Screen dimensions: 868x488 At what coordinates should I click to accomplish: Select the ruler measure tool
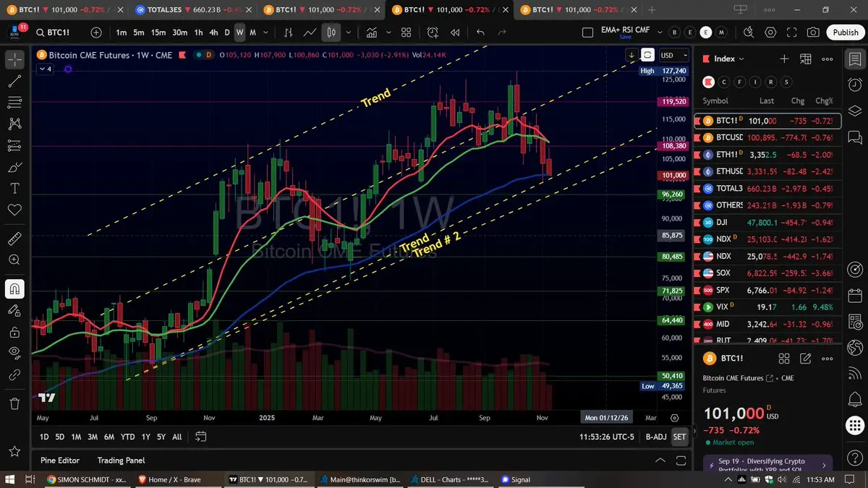click(x=14, y=238)
